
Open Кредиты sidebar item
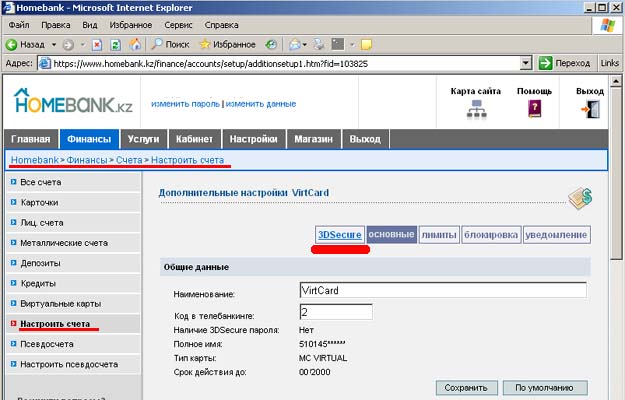click(x=73, y=284)
